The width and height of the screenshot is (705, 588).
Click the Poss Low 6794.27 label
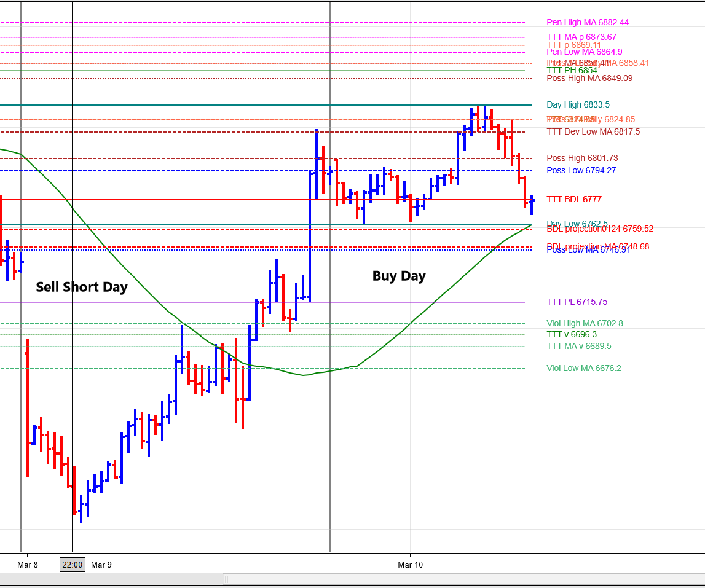point(581,170)
